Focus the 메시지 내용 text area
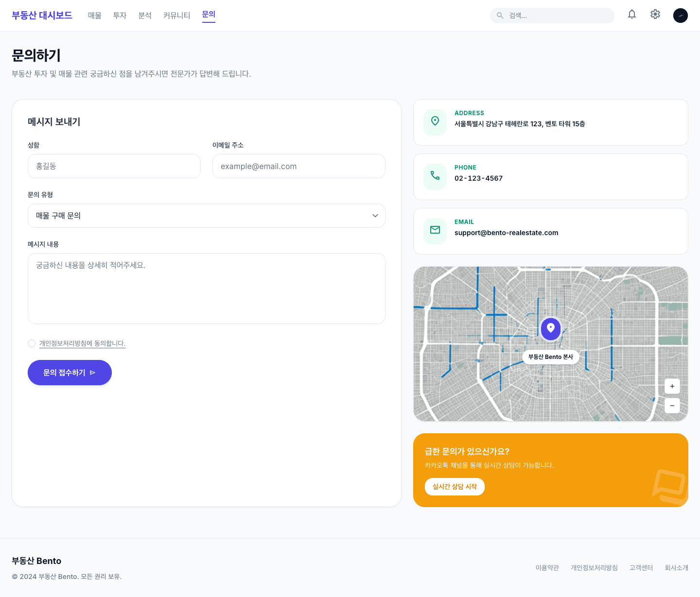 [x=206, y=289]
